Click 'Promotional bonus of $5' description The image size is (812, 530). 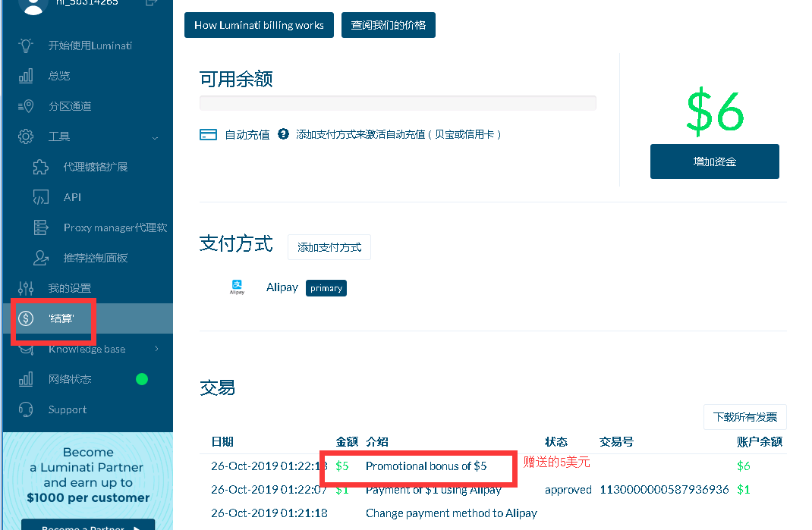tap(426, 466)
